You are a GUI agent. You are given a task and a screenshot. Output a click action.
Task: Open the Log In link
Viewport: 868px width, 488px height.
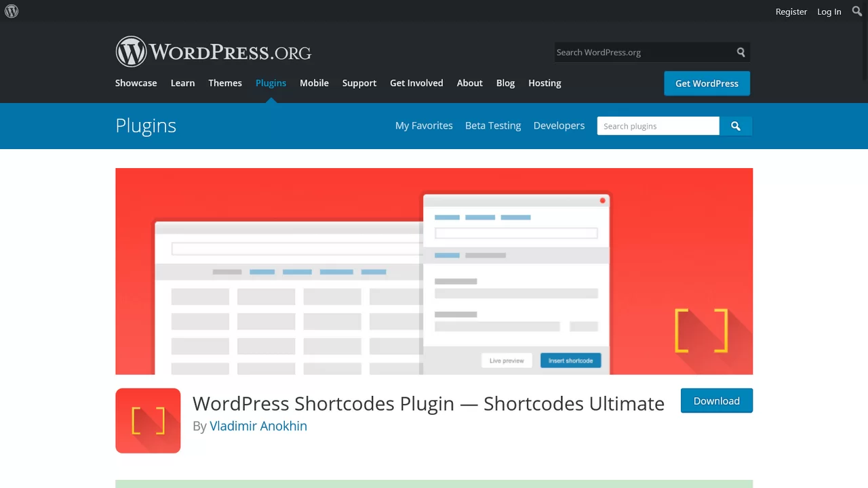click(x=829, y=12)
